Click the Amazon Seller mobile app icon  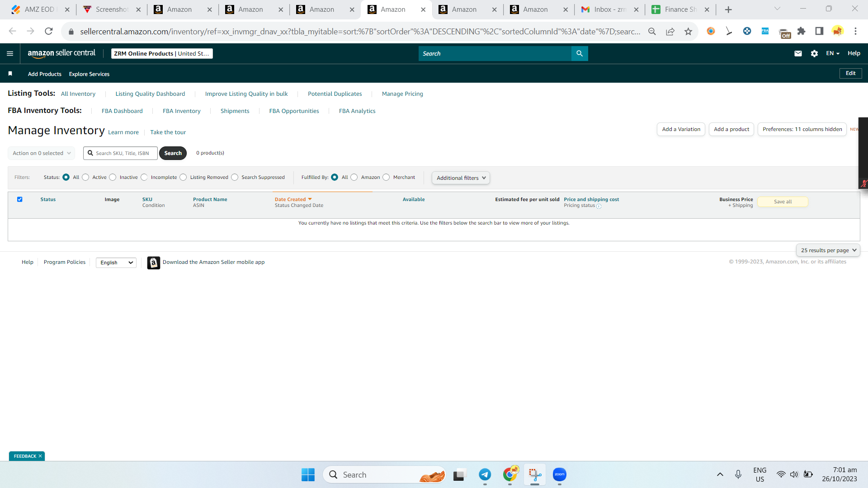tap(154, 263)
